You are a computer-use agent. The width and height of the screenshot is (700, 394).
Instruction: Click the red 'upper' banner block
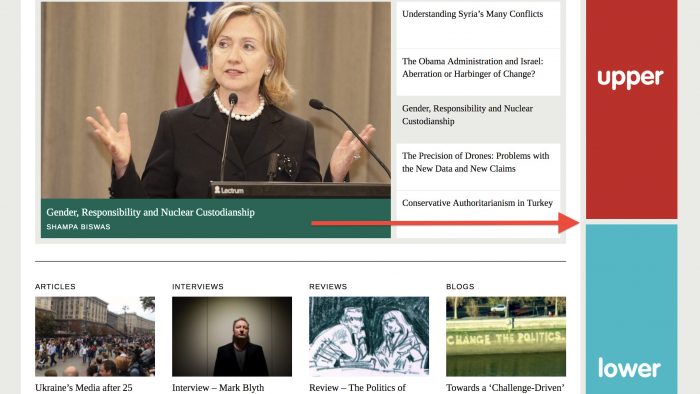point(632,109)
